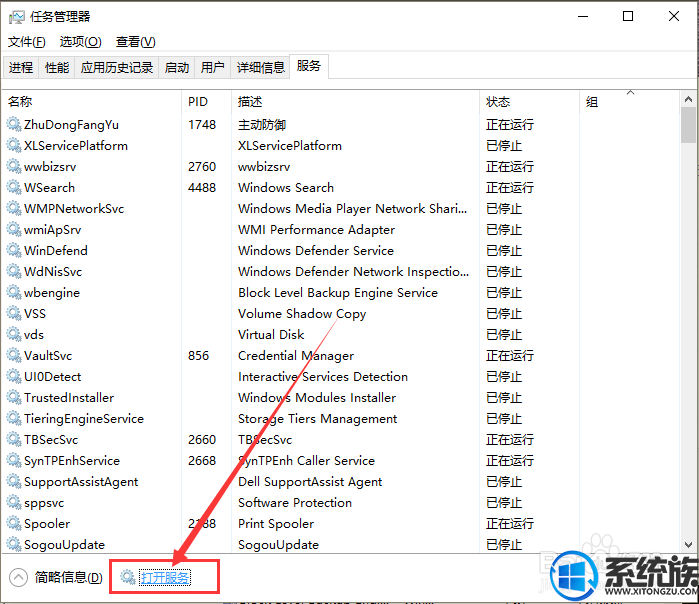Viewport: 699px width, 604px height.
Task: Select the UI0Detect service gear icon
Action: click(14, 376)
